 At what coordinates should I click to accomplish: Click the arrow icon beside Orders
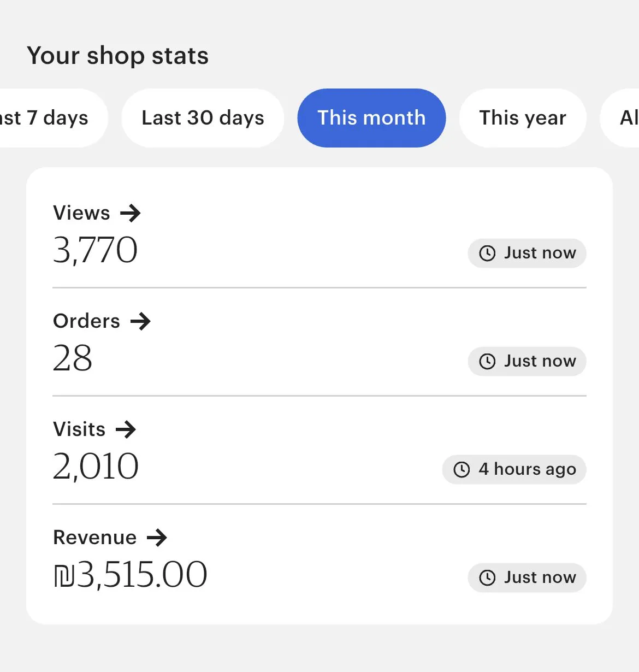point(140,321)
